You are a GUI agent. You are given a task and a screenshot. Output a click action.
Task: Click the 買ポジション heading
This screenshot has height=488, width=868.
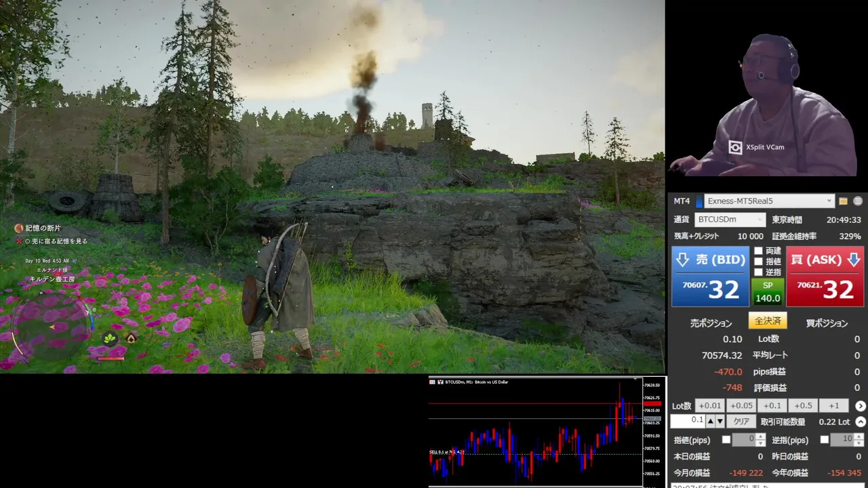point(827,323)
